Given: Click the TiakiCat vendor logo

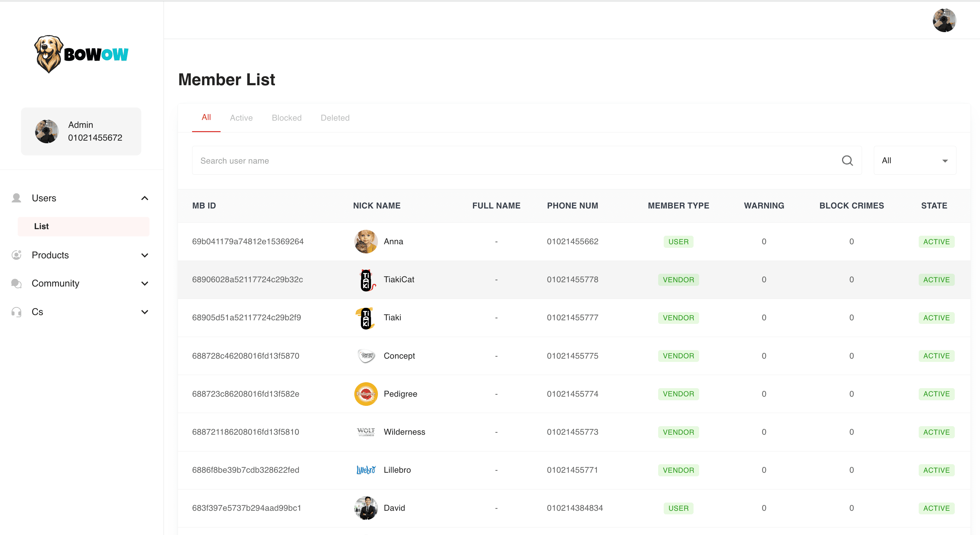Looking at the screenshot, I should (365, 280).
